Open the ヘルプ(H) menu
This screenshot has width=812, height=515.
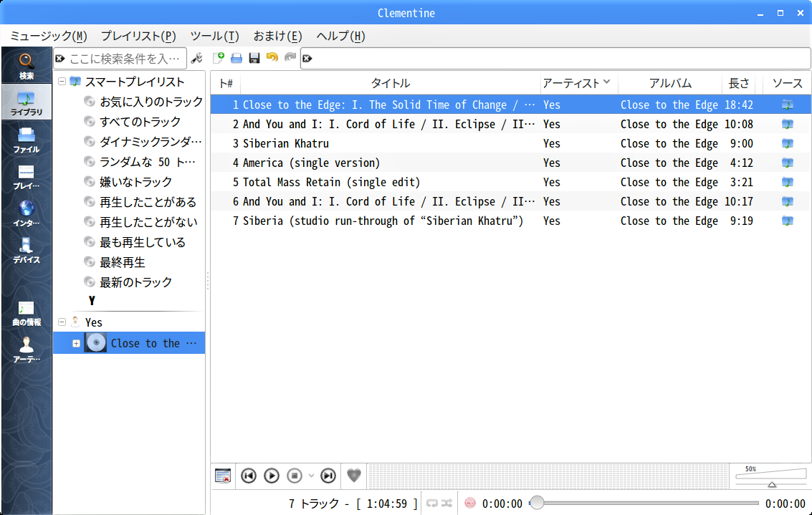pyautogui.click(x=340, y=37)
